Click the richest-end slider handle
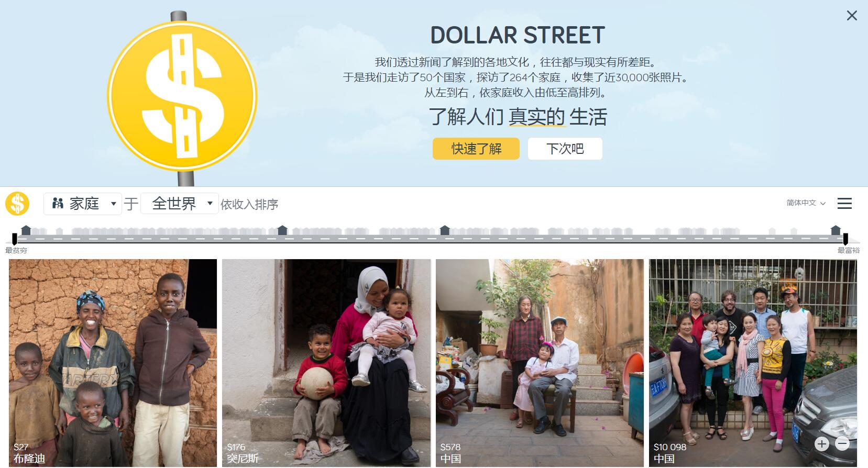 [x=845, y=239]
